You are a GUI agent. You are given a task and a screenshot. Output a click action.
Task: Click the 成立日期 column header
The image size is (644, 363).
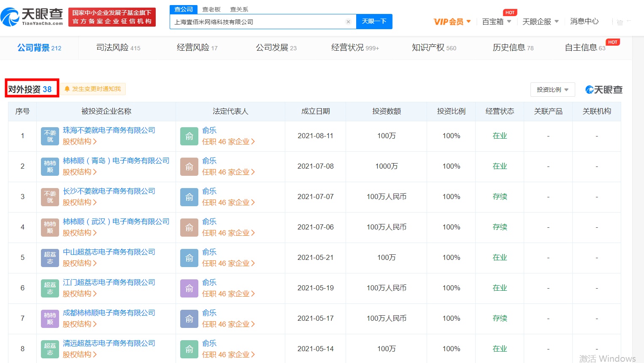point(316,112)
